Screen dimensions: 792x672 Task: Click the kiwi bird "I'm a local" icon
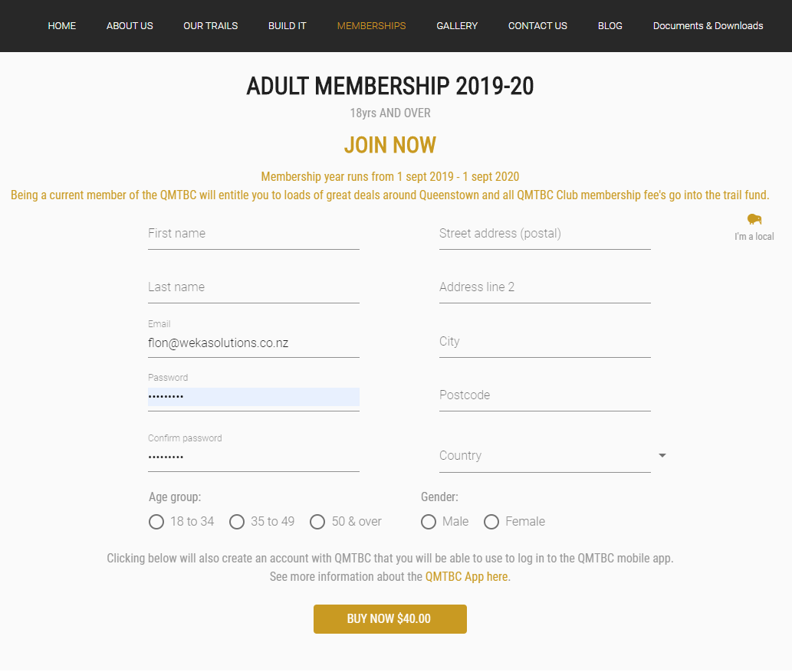(x=754, y=219)
